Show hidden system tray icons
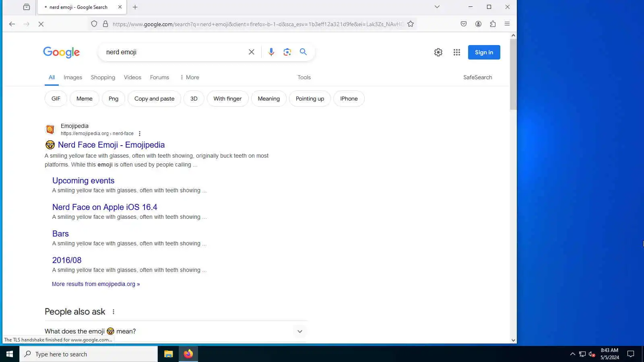644x362 pixels. (x=572, y=354)
